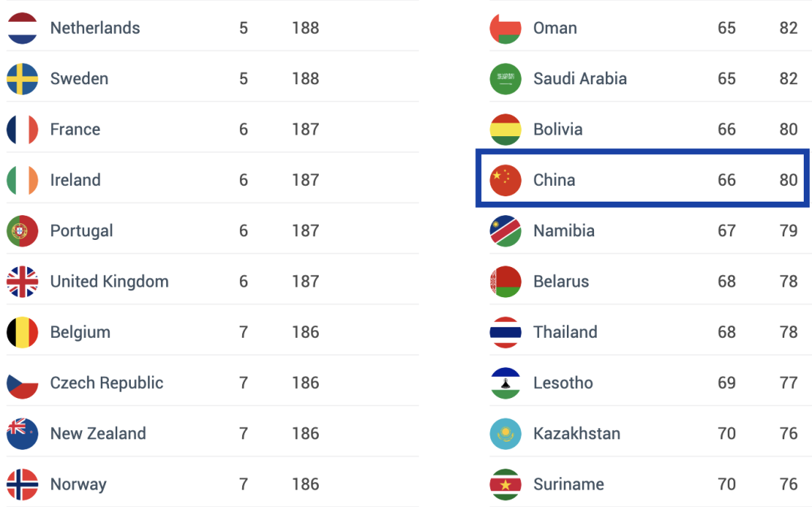Image resolution: width=812 pixels, height=507 pixels.
Task: Click the Netherlands flag icon
Action: [x=23, y=28]
